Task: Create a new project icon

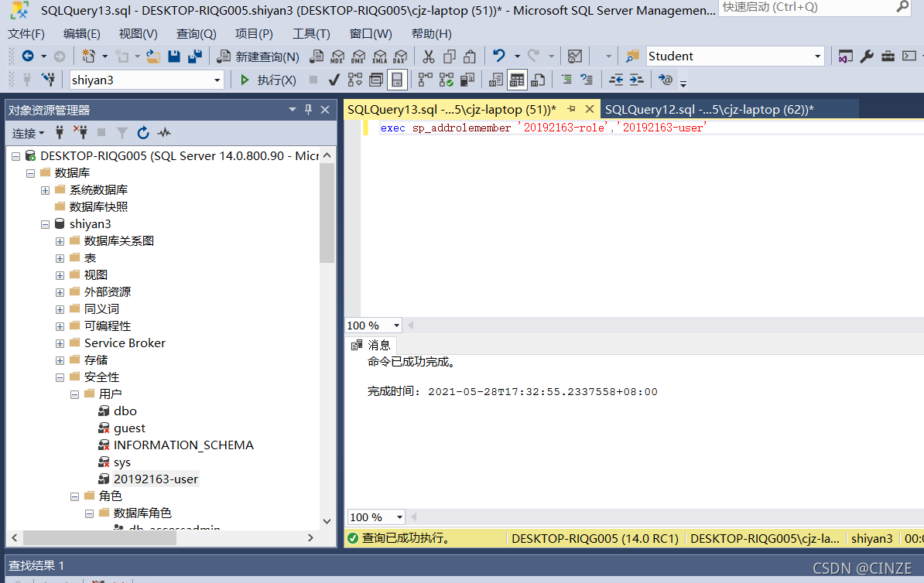Action: [88, 56]
